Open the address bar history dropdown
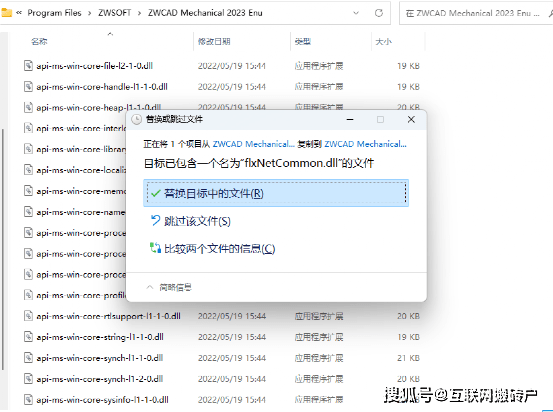 (x=356, y=13)
